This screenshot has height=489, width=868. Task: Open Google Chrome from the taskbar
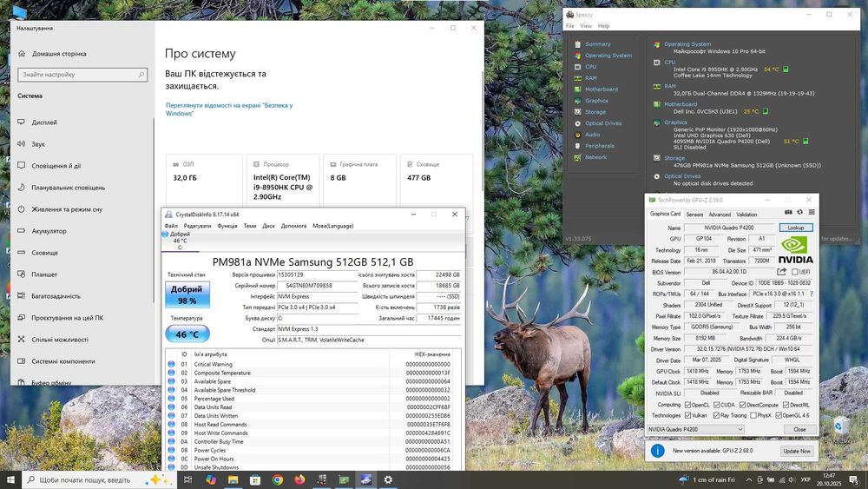click(278, 479)
